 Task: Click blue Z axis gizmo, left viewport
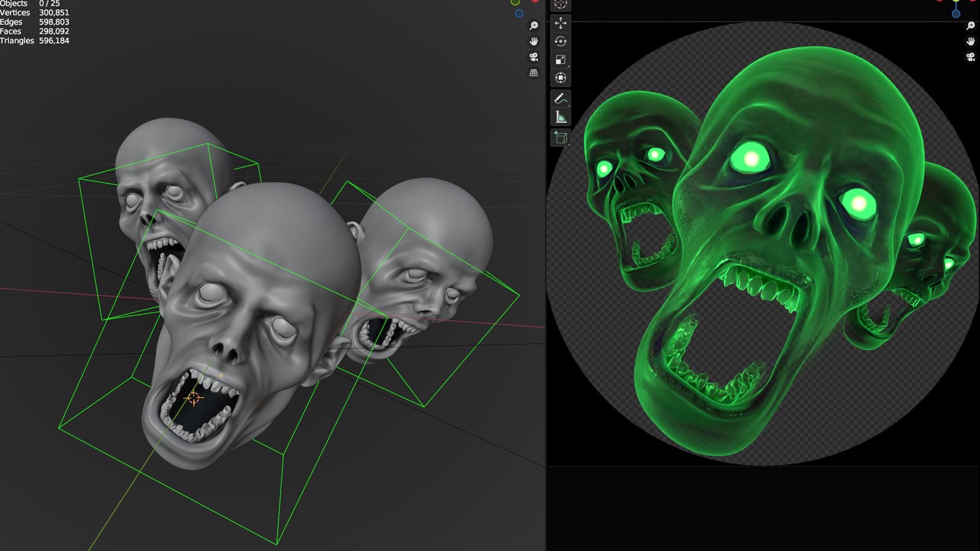(519, 14)
